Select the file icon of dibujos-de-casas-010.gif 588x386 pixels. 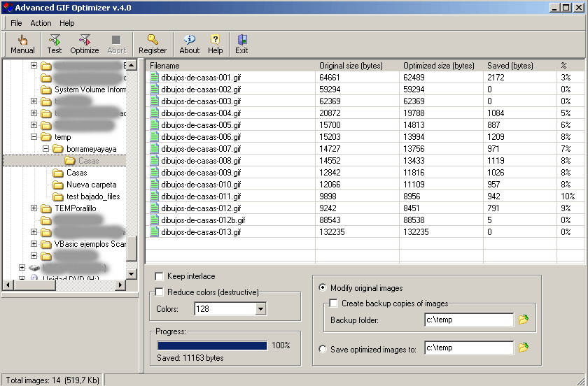click(x=154, y=184)
